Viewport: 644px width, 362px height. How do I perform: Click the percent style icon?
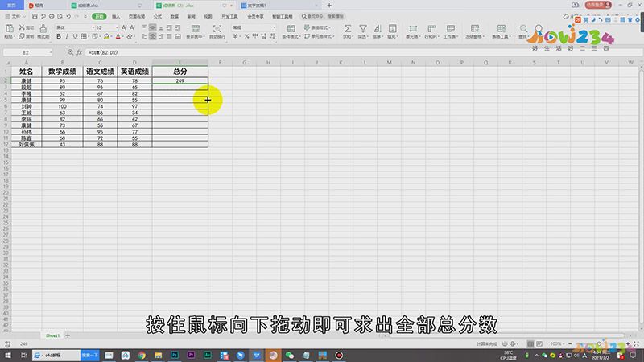246,36
